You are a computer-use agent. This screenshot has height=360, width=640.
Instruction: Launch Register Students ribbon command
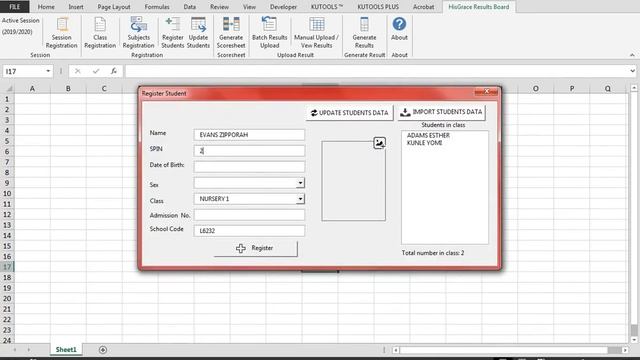point(173,33)
